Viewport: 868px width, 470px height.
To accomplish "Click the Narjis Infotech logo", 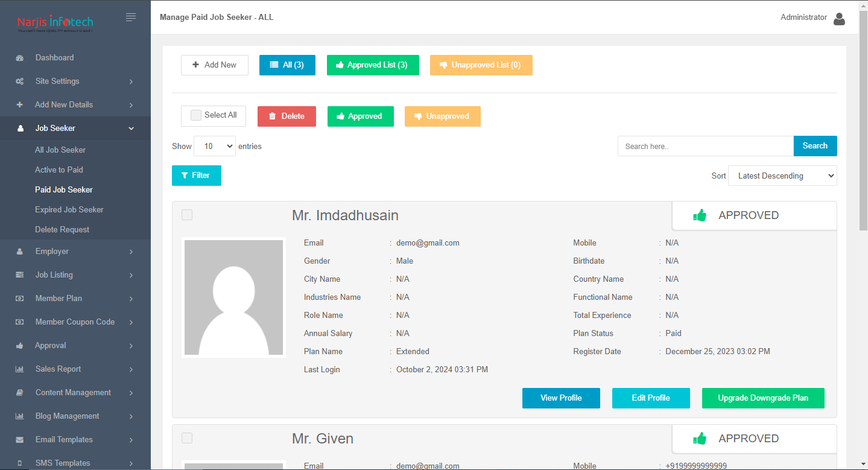I will pyautogui.click(x=55, y=24).
